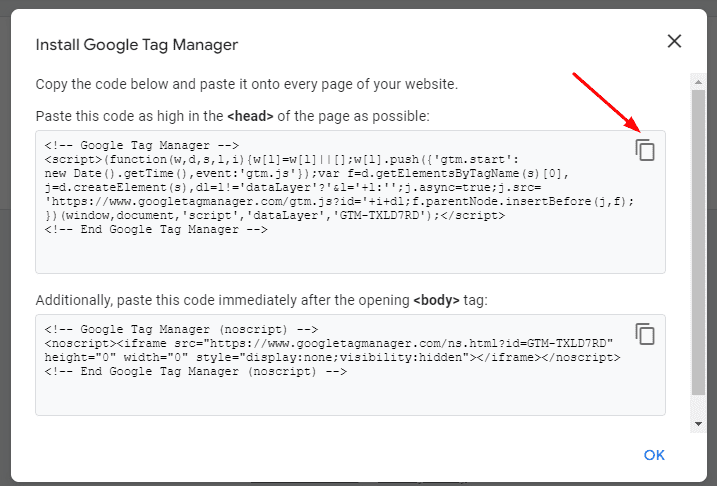Click inside the noscript code snippet box

350,365
